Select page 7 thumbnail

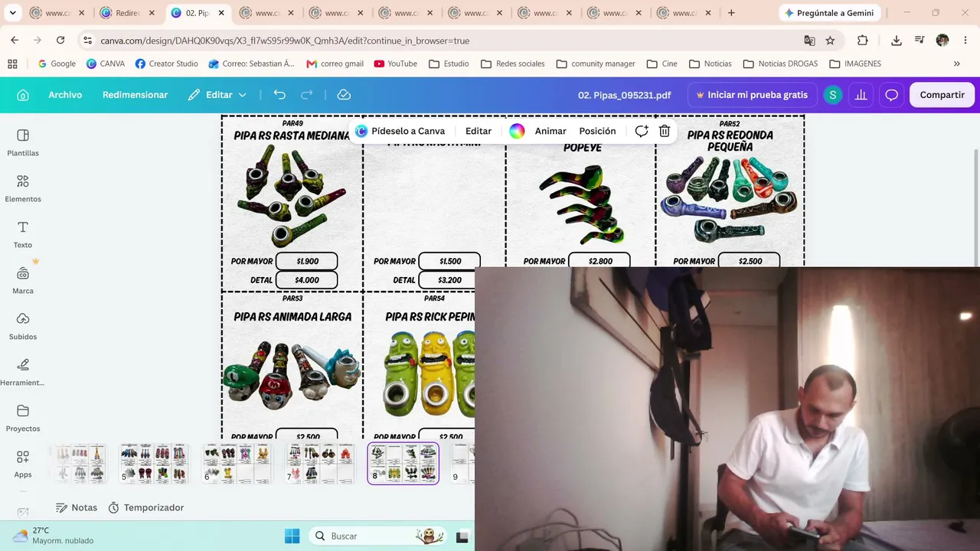click(x=320, y=464)
